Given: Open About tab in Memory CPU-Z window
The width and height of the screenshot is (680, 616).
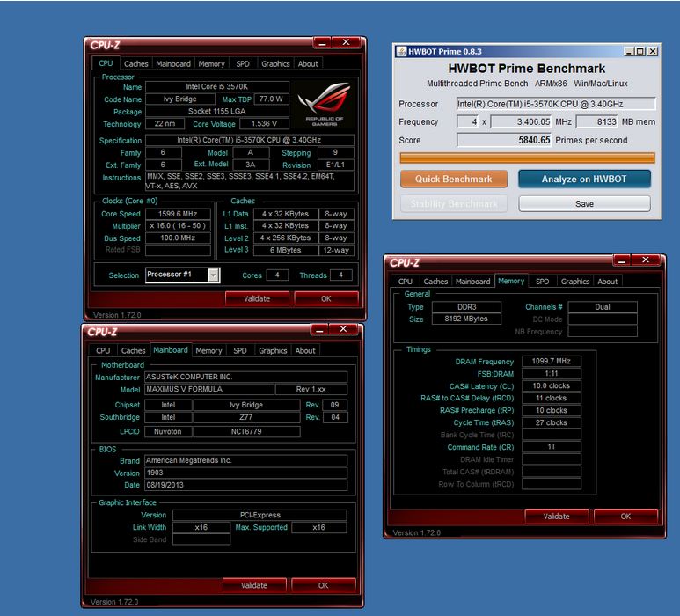Looking at the screenshot, I should point(608,281).
